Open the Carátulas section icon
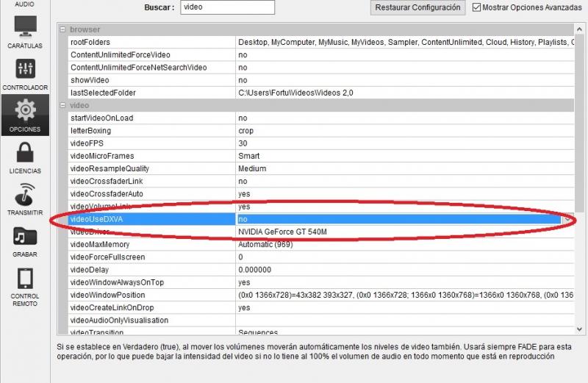 25,26
